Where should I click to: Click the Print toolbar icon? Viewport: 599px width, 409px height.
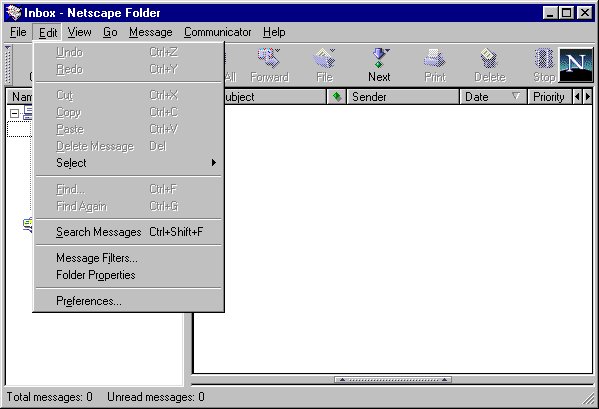[x=435, y=65]
